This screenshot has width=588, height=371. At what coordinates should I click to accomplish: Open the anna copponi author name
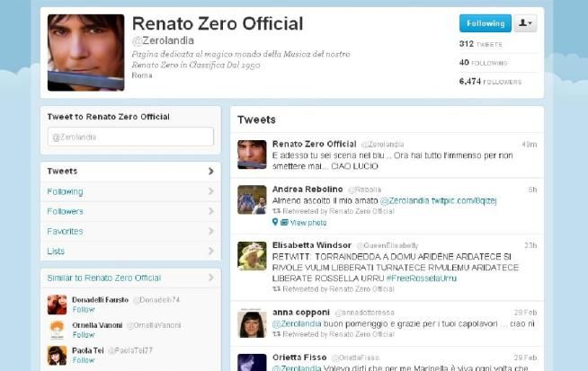[301, 313]
